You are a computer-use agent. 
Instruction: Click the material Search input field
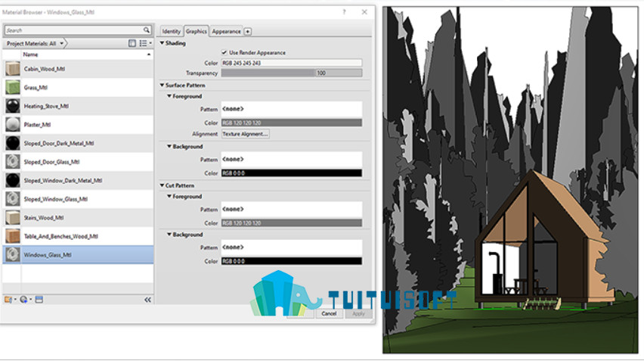tap(74, 30)
